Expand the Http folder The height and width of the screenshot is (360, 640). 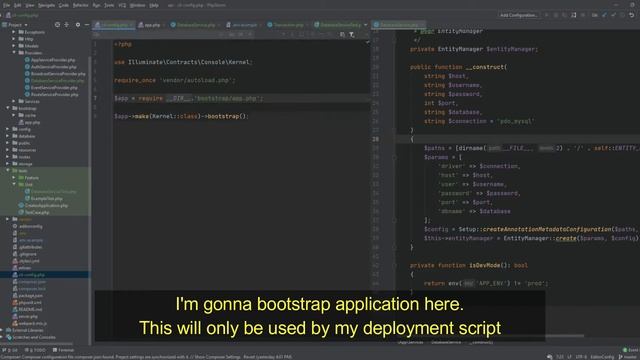tap(14, 39)
